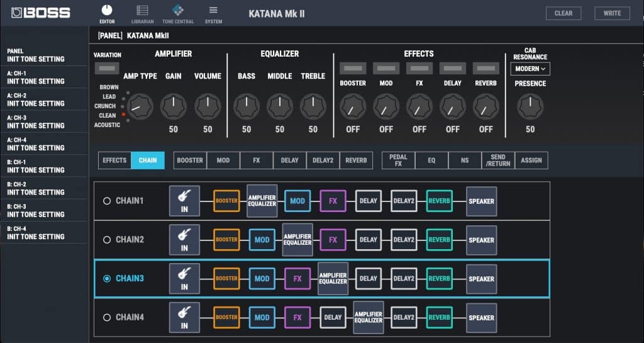Click the GAIN knob
Viewport: 644px width, 343px height.
tap(174, 106)
